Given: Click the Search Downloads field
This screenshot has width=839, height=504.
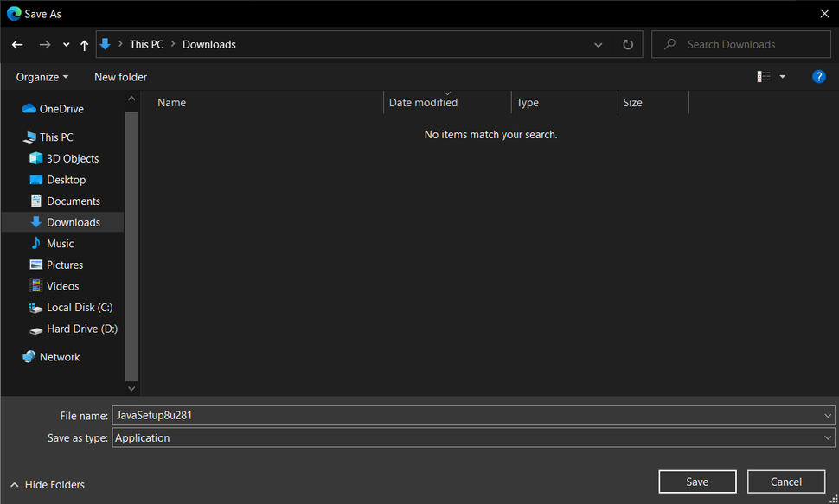Looking at the screenshot, I should coord(741,44).
